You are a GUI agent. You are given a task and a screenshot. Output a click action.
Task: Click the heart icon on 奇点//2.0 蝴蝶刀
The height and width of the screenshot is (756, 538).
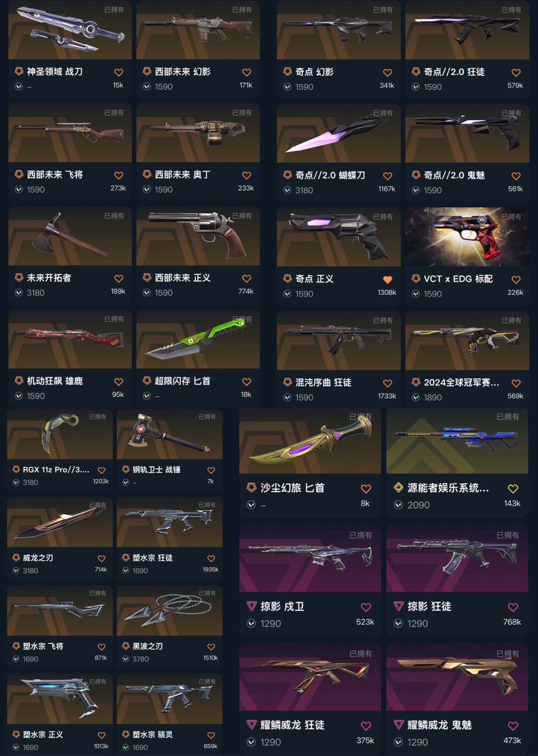pyautogui.click(x=388, y=176)
